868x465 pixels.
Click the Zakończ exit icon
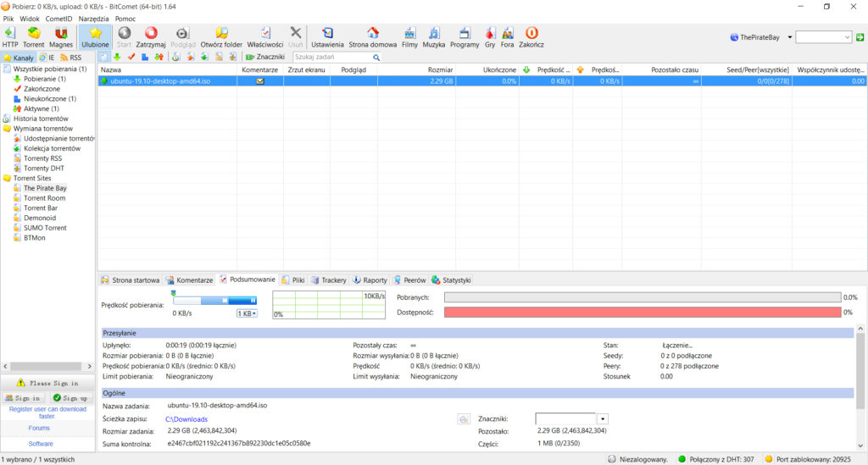tap(531, 36)
